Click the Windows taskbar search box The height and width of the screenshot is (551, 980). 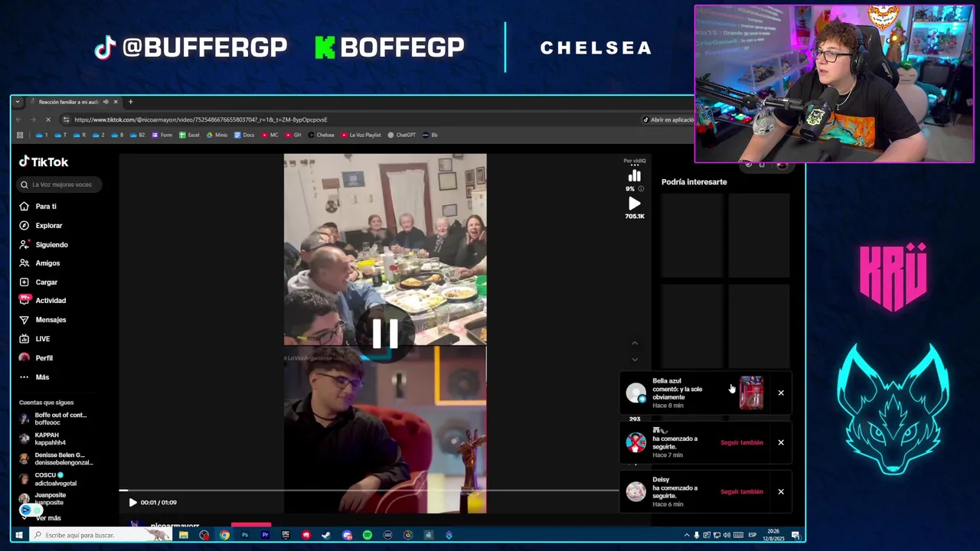click(100, 535)
